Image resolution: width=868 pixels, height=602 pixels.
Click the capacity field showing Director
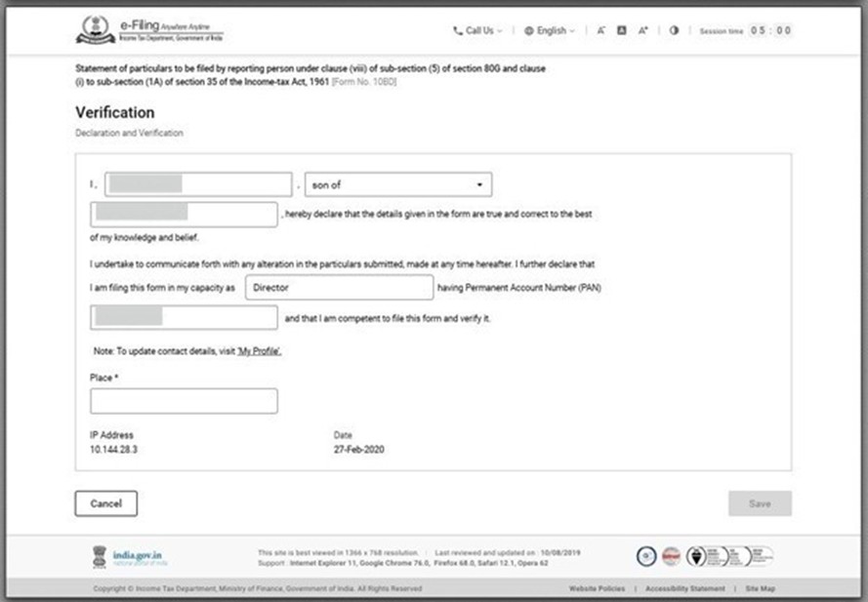[x=339, y=287]
